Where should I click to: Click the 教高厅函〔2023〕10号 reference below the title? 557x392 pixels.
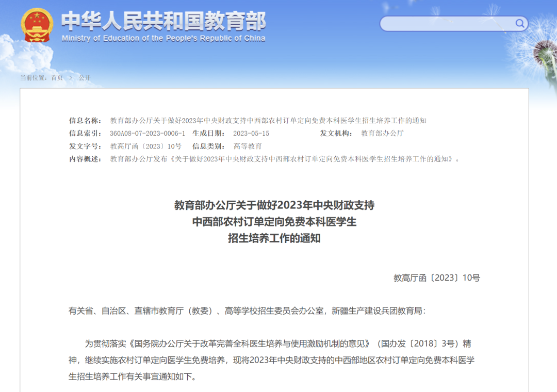tap(436, 277)
